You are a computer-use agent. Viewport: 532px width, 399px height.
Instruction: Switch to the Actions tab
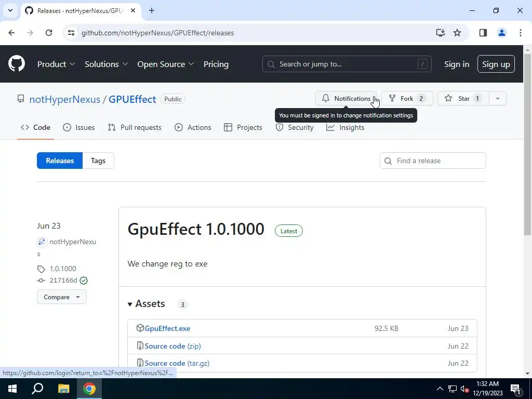coord(193,128)
